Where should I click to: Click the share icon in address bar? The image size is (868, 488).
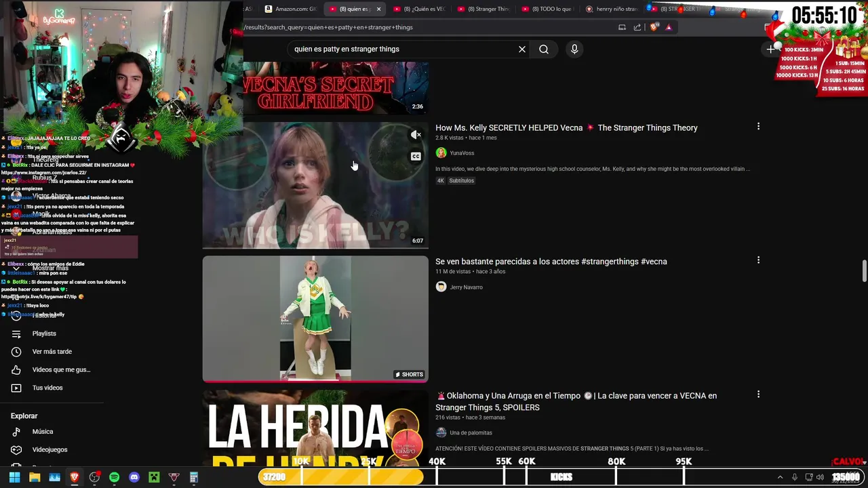tap(637, 27)
